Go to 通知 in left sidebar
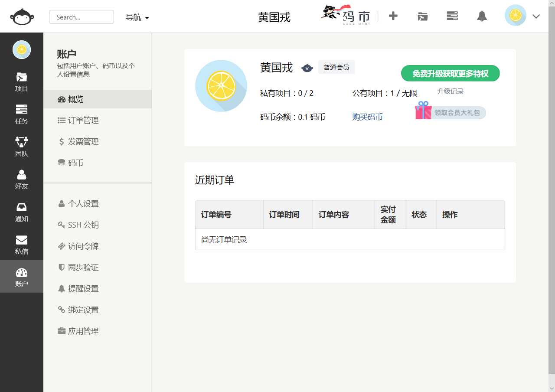Screen dimensions: 555x392 point(22,212)
